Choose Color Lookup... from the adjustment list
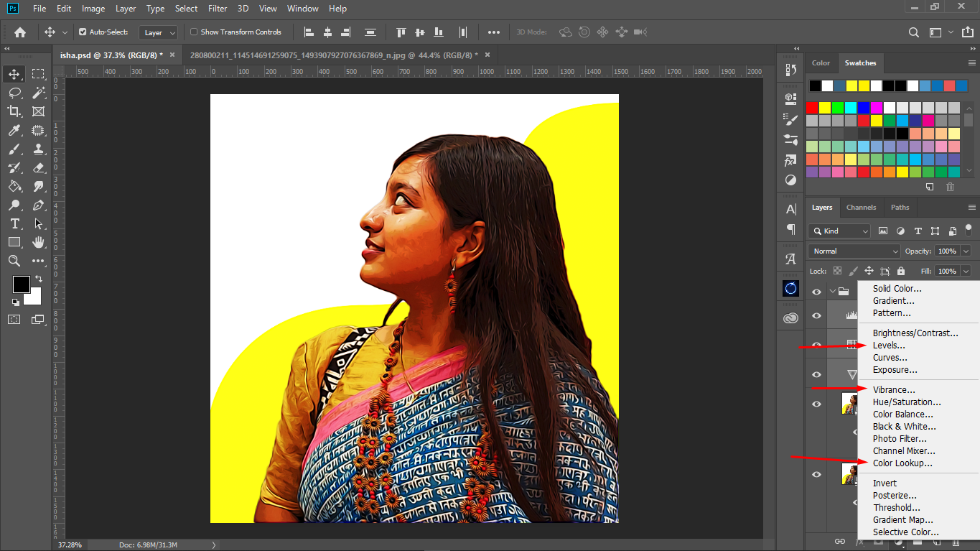This screenshot has width=980, height=551. [902, 463]
